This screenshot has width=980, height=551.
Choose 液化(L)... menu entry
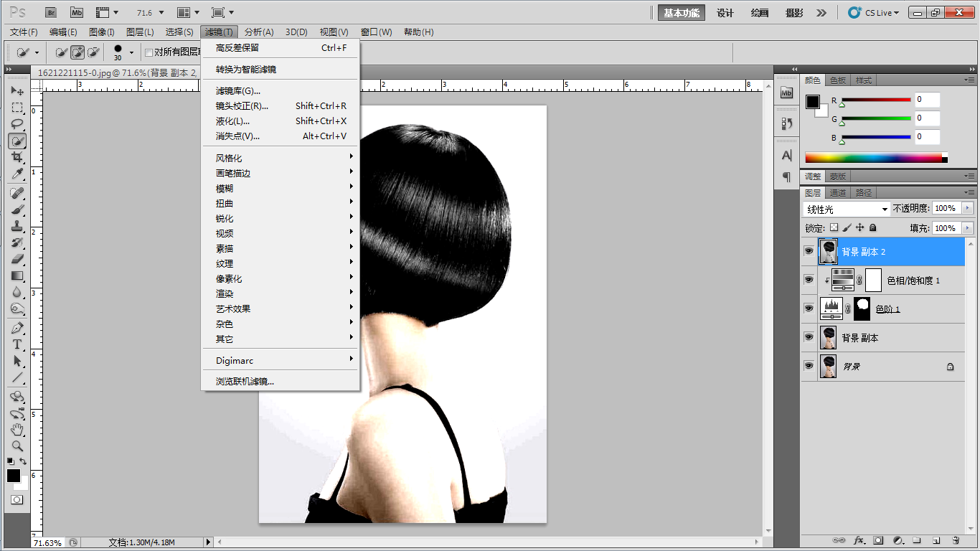click(x=280, y=121)
